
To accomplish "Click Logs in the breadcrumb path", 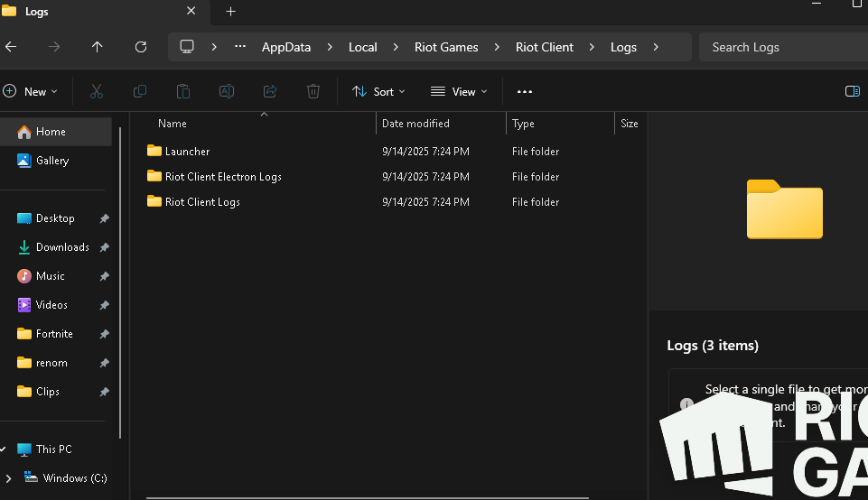I will [x=623, y=47].
